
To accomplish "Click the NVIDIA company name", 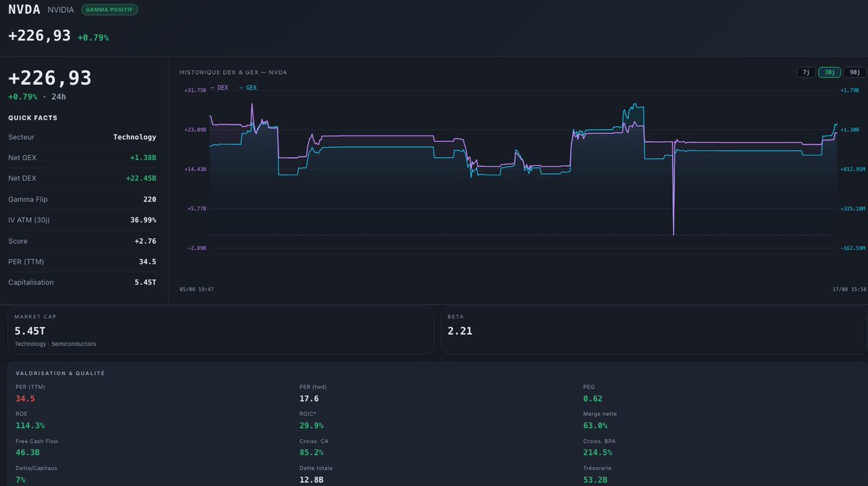I will coord(60,10).
